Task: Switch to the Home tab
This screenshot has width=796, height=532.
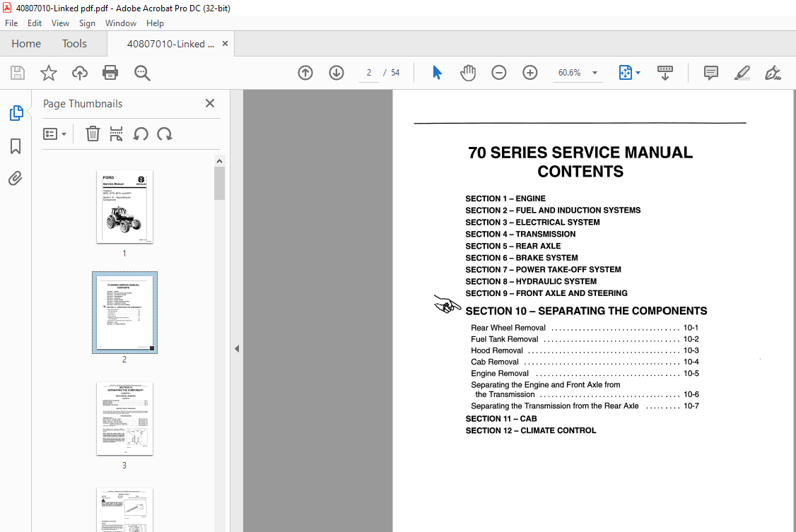Action: [26, 44]
